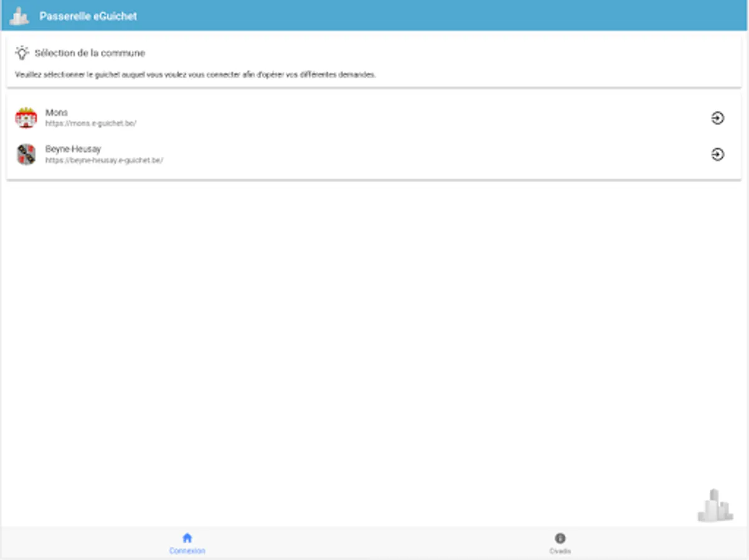The image size is (749, 560).
Task: Click the home icon above Connexion
Action: [187, 536]
